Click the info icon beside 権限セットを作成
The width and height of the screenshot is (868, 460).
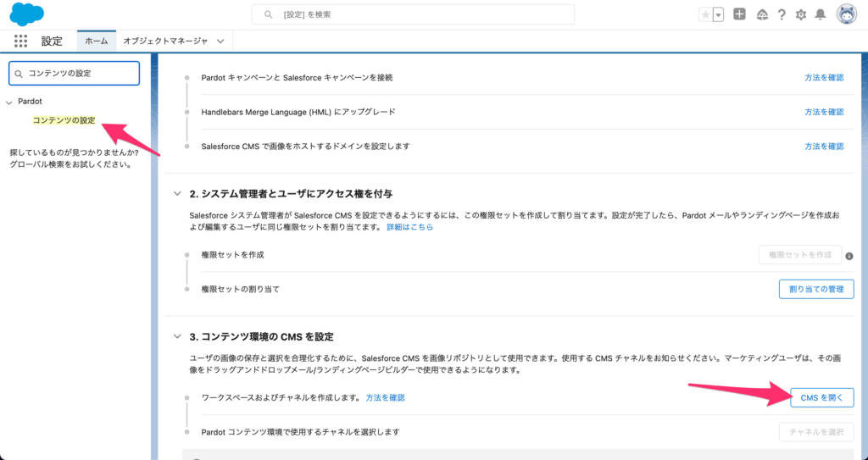[x=849, y=256]
